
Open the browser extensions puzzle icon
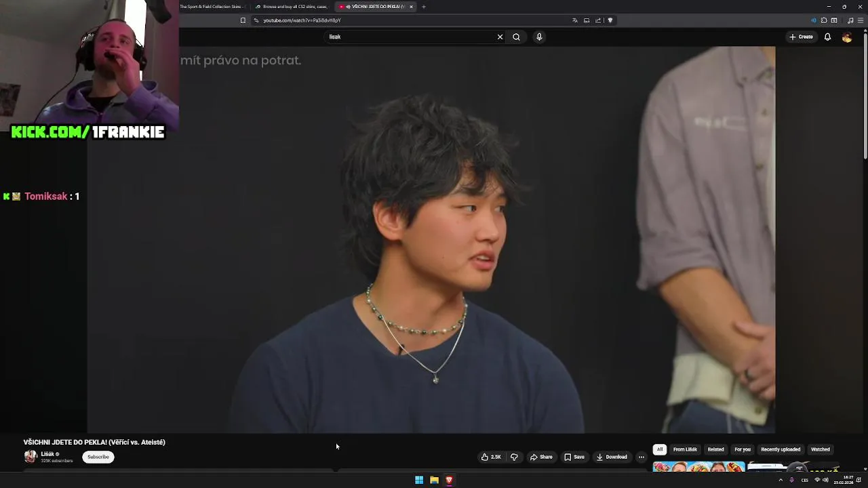(x=824, y=20)
